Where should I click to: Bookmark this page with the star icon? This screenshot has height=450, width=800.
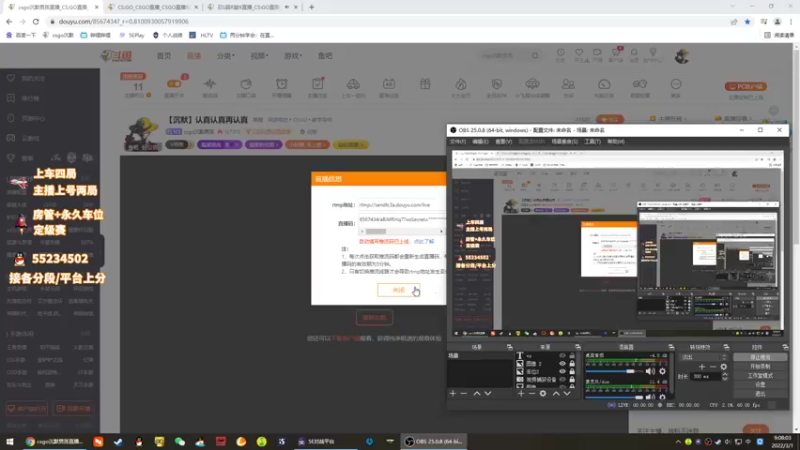[747, 22]
